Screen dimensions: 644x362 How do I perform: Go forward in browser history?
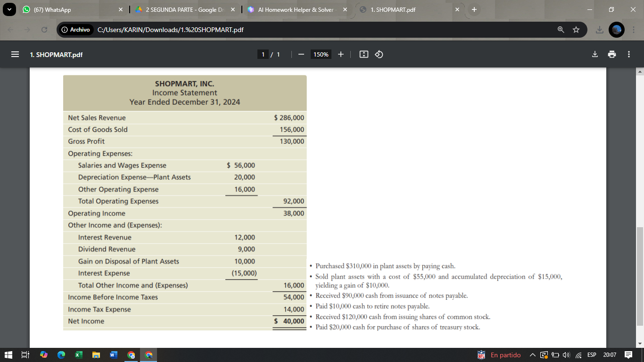point(27,30)
